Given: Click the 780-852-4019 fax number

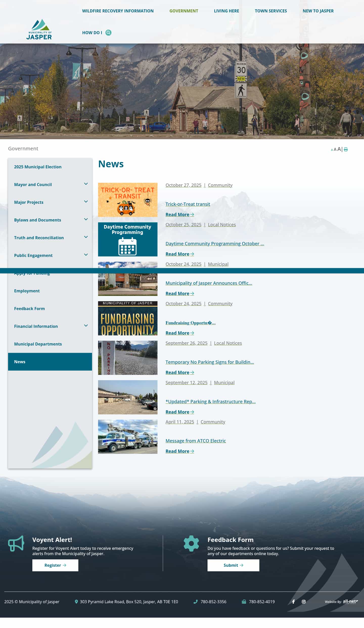Looking at the screenshot, I should coord(262,602).
